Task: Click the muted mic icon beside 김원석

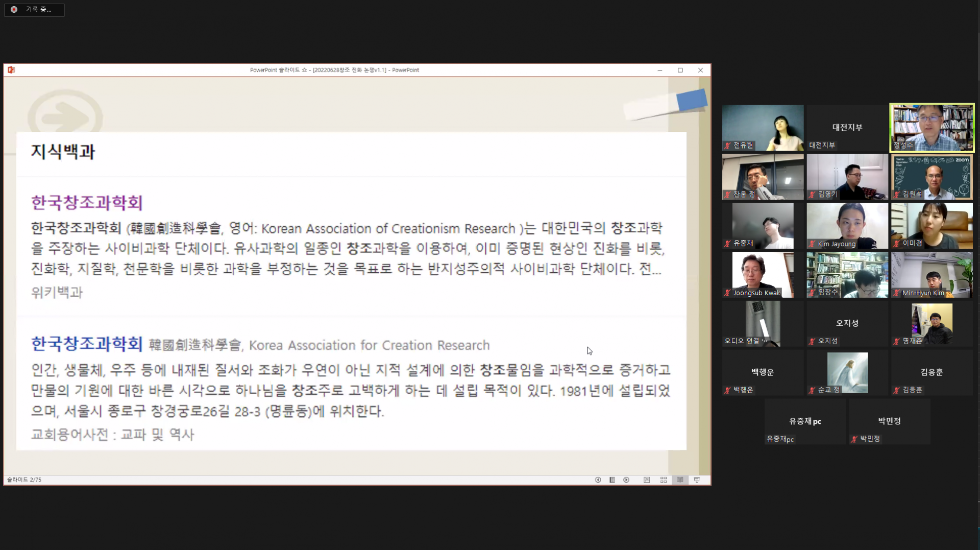Action: pos(897,195)
